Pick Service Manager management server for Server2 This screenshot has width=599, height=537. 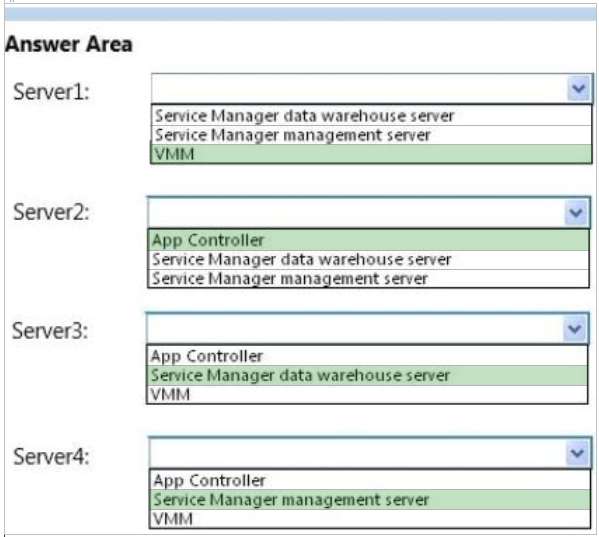coord(368,278)
